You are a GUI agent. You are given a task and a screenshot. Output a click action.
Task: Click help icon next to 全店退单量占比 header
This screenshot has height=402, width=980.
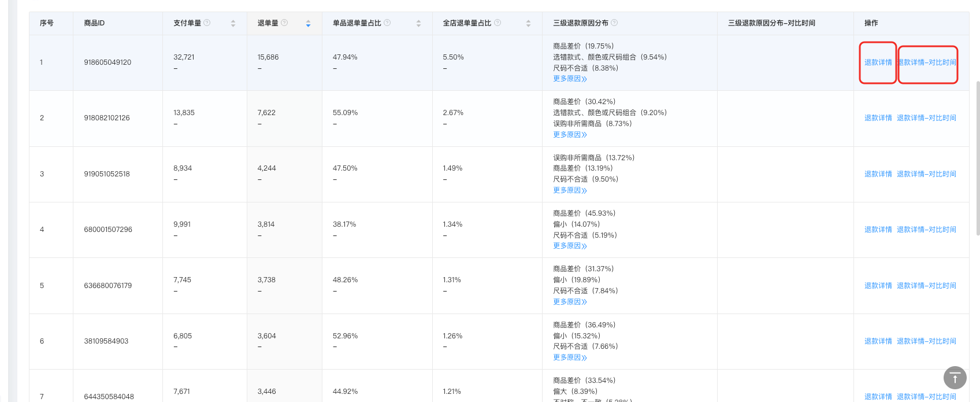(498, 23)
